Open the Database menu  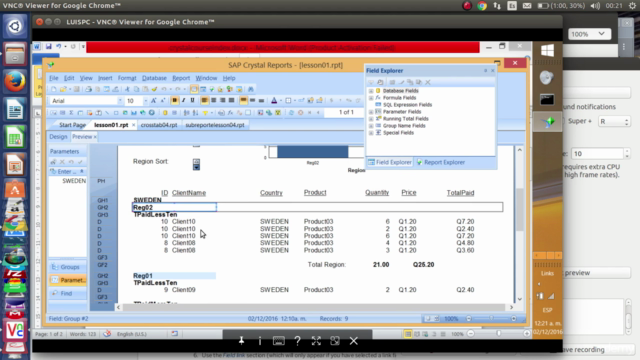154,78
